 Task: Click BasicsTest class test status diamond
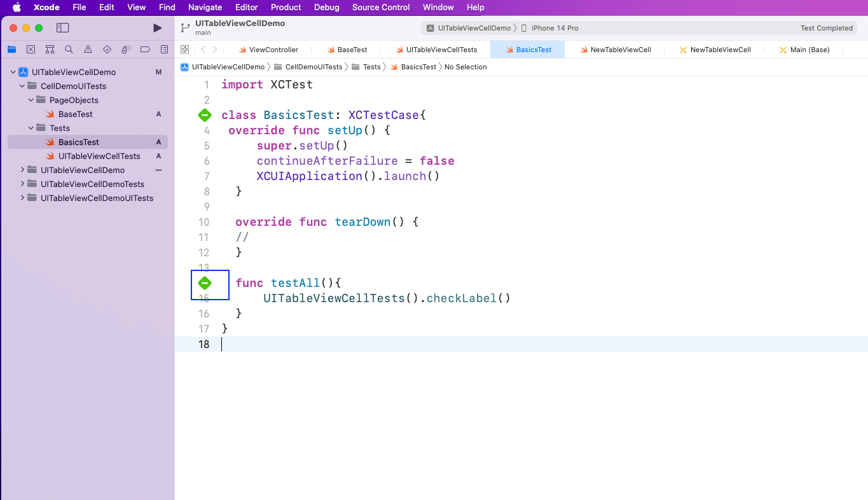[x=205, y=115]
